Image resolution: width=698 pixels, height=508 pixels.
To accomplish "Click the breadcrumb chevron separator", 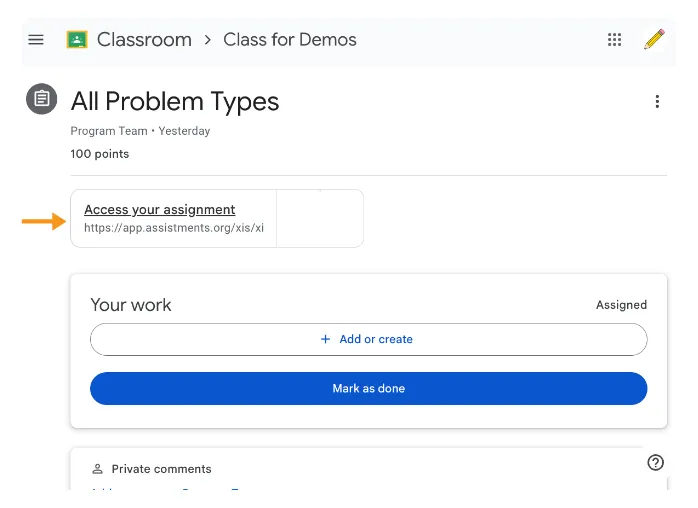I will click(x=207, y=40).
